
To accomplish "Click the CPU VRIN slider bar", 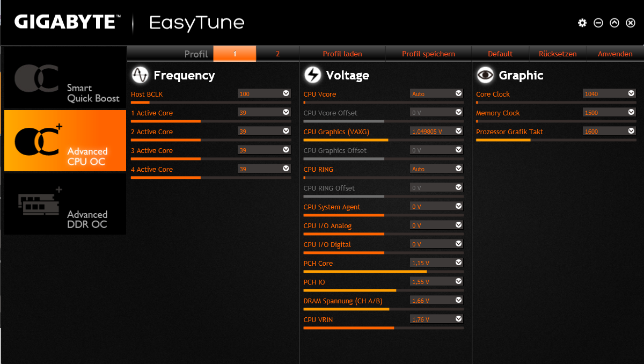I will (383, 327).
